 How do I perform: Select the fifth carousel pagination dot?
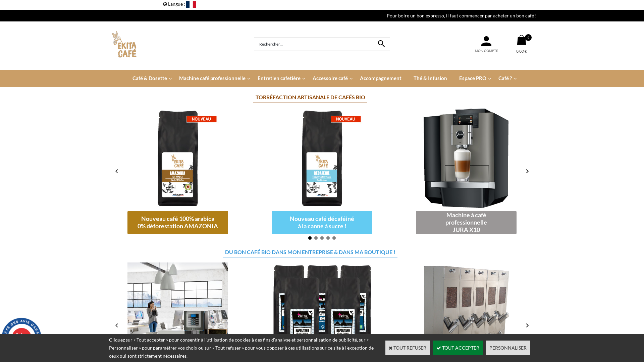pos(334,238)
